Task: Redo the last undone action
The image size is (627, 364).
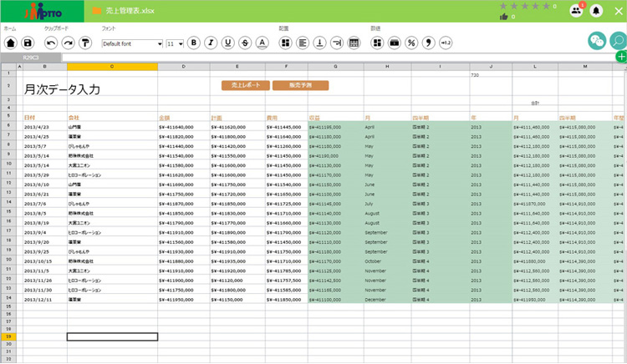Action: 68,43
